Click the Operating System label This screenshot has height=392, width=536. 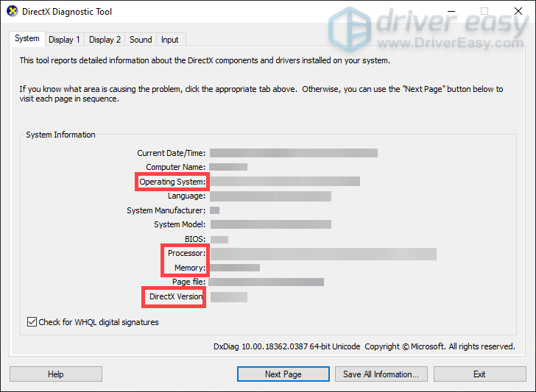(x=172, y=182)
